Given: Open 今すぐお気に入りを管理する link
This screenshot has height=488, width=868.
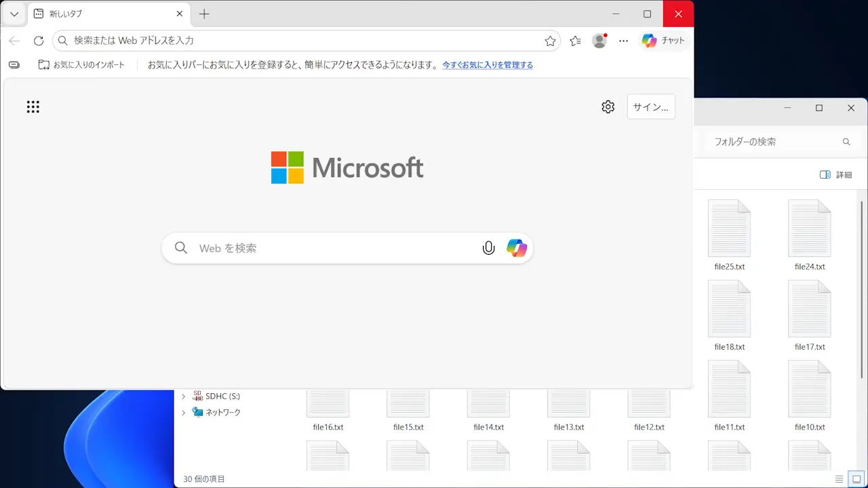Looking at the screenshot, I should [x=488, y=65].
